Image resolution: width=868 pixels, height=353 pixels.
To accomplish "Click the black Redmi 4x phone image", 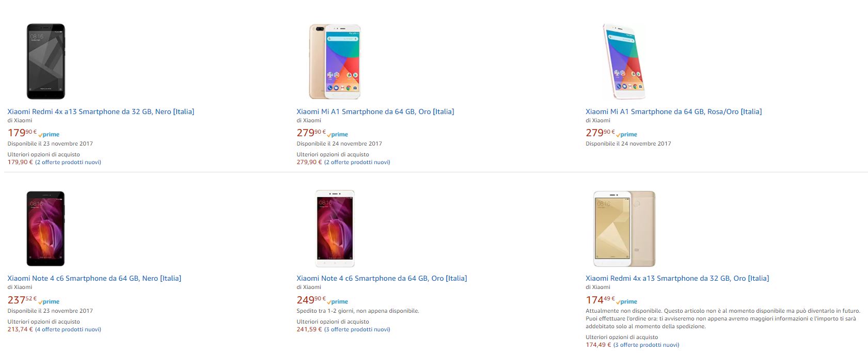I will click(45, 61).
